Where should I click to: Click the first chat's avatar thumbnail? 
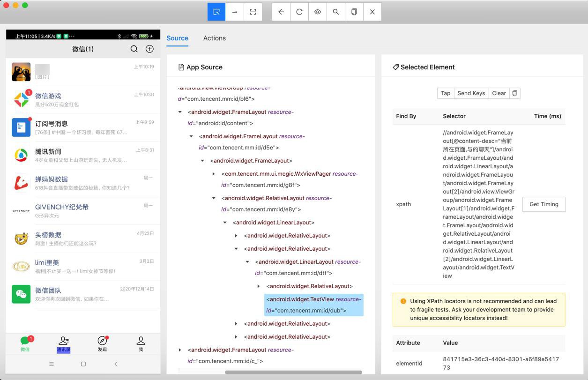[21, 72]
